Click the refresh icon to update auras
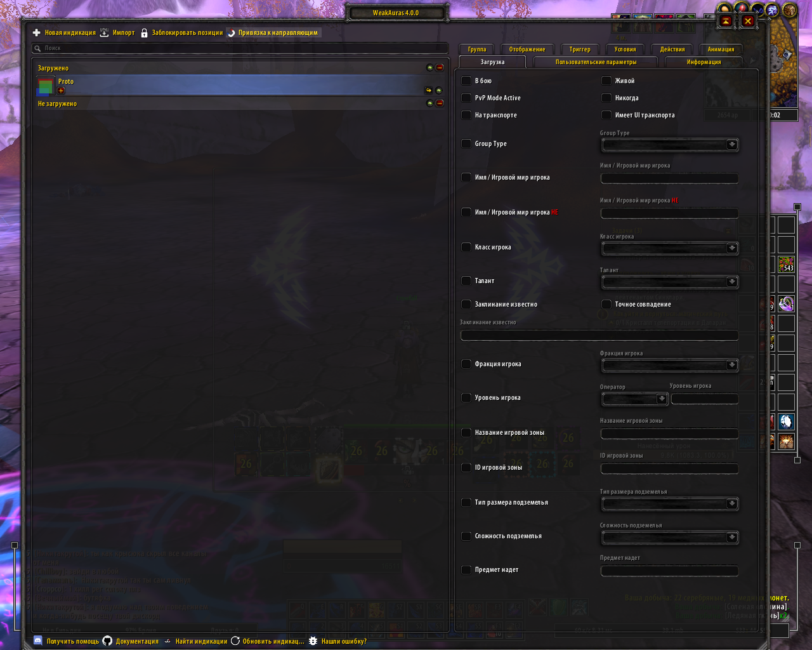This screenshot has height=650, width=812. coord(235,641)
